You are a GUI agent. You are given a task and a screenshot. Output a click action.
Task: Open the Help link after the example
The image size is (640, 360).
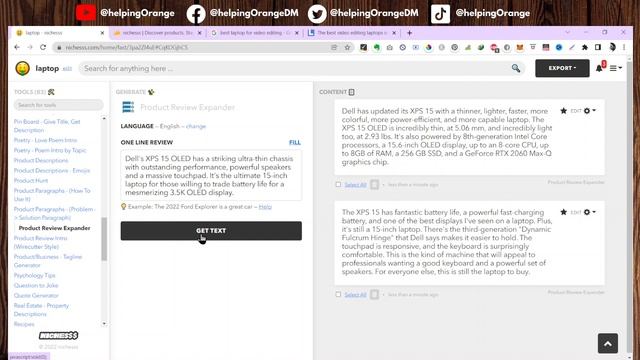265,207
